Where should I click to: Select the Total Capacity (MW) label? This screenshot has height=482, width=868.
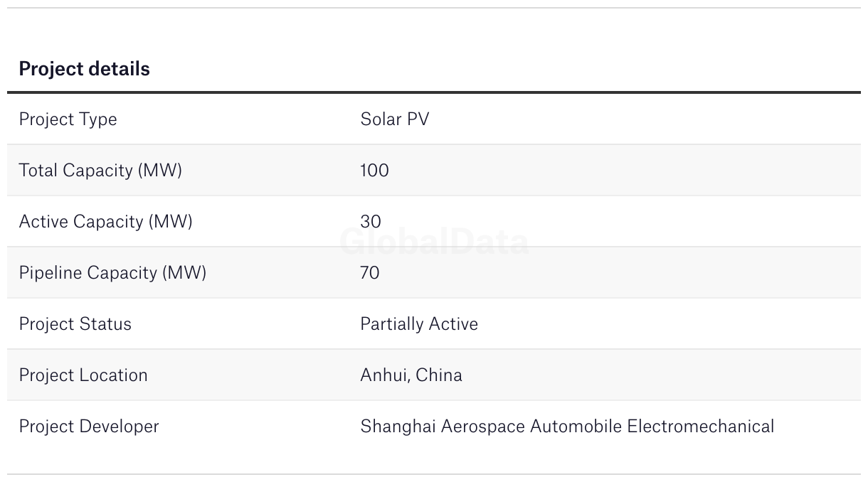pyautogui.click(x=100, y=171)
